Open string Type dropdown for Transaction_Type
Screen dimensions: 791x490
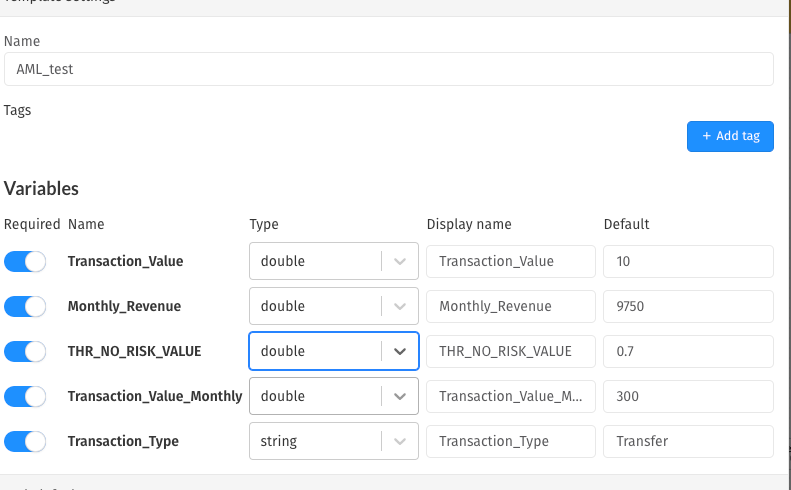[333, 441]
